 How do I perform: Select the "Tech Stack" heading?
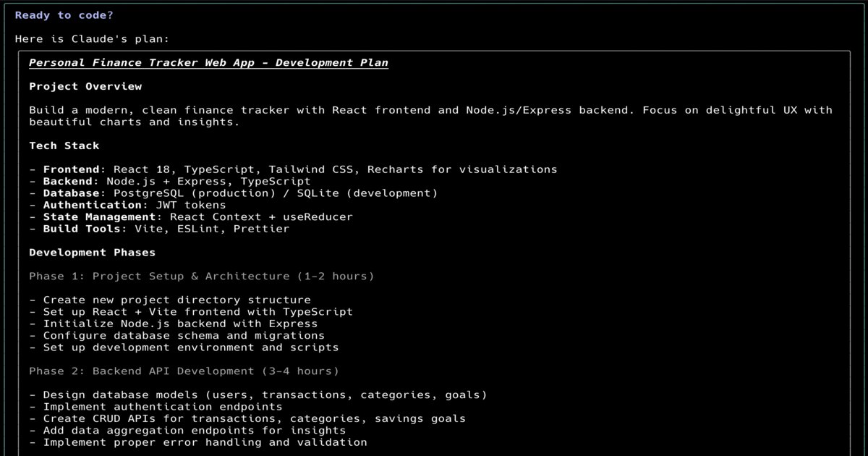pos(64,145)
